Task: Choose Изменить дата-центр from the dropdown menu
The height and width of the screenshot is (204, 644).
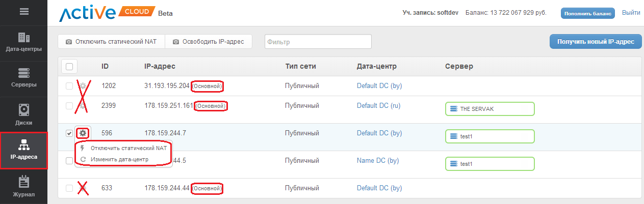Action: (x=119, y=159)
